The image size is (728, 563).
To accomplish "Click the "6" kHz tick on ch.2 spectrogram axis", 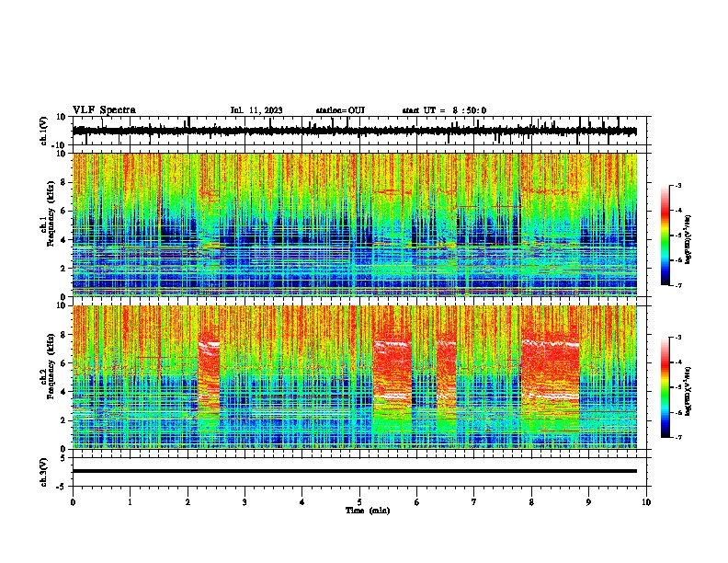I will tap(63, 363).
